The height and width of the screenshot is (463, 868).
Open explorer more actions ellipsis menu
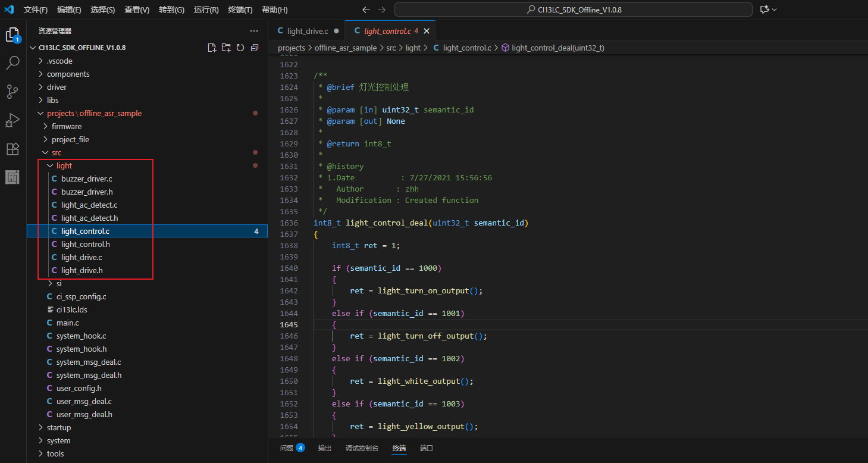pyautogui.click(x=254, y=31)
